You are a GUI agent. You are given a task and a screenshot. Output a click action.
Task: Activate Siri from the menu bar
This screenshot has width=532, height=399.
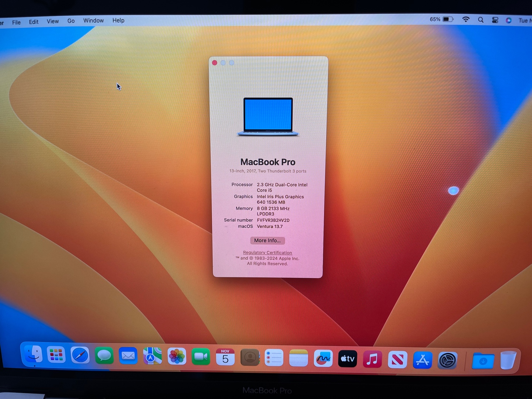509,20
